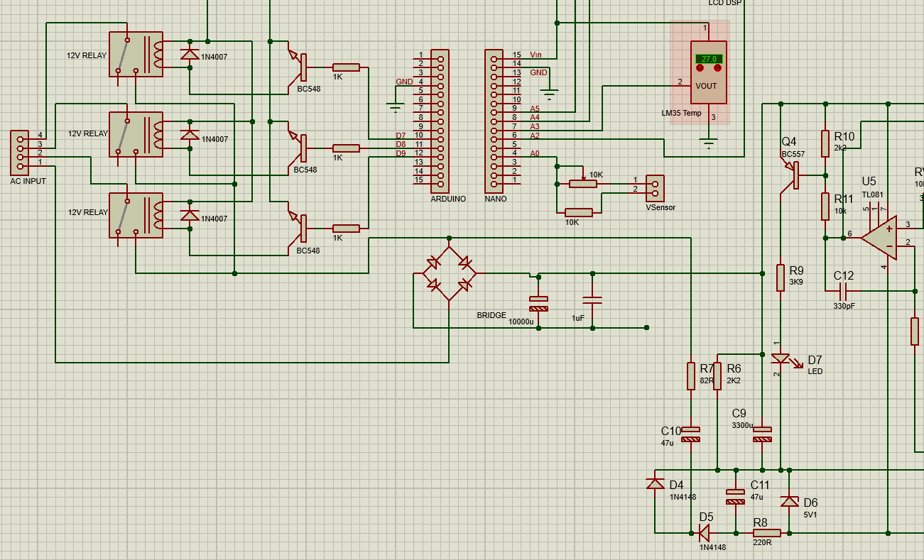Image resolution: width=924 pixels, height=560 pixels.
Task: Select resistor R9 3K9
Action: pos(781,278)
